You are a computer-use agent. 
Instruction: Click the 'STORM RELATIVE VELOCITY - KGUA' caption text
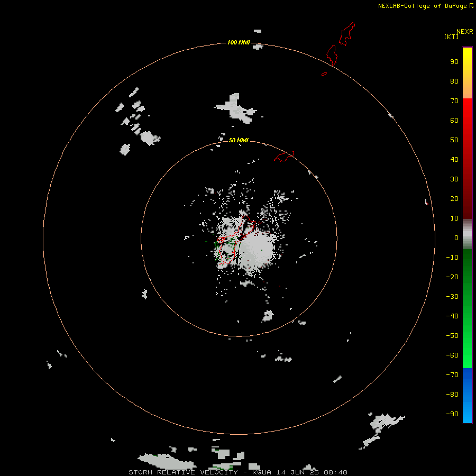(200, 472)
